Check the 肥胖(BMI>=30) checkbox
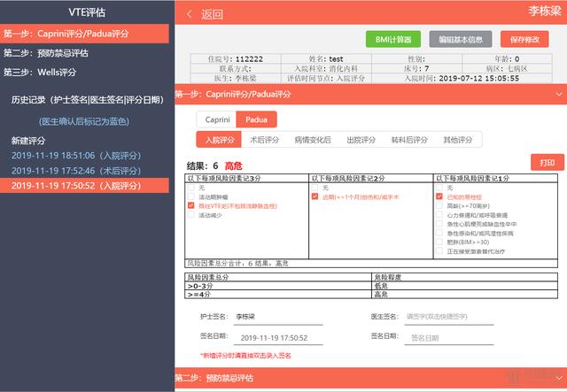Viewport: 567px width, 392px height. pos(439,242)
